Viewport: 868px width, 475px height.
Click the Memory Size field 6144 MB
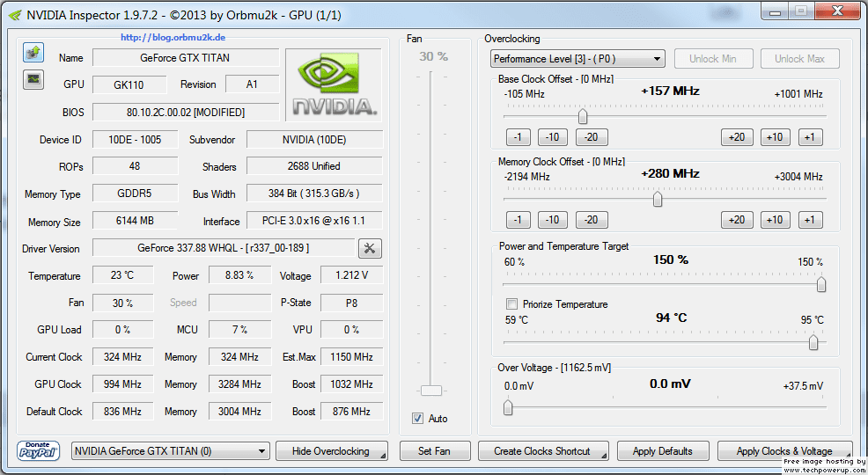click(x=135, y=221)
